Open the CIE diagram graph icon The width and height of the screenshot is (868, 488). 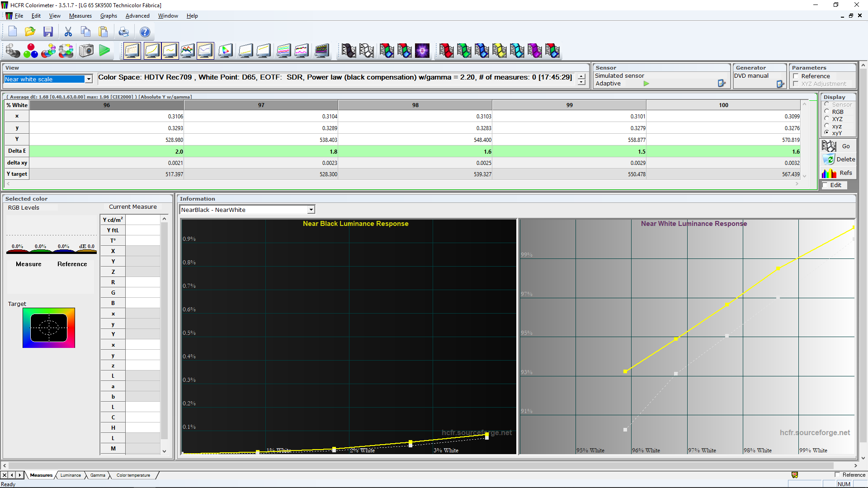(226, 51)
